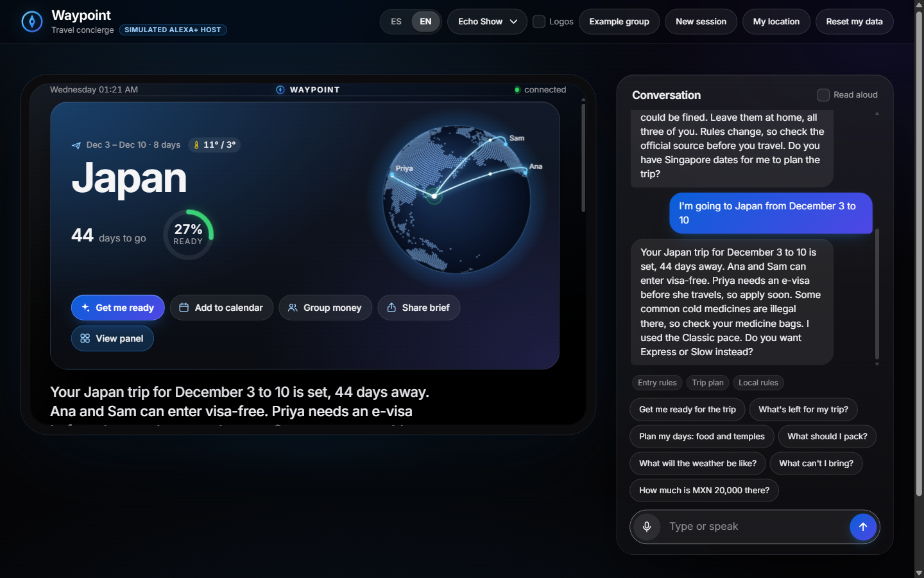
Task: Click the microphone icon to speak
Action: 647,527
